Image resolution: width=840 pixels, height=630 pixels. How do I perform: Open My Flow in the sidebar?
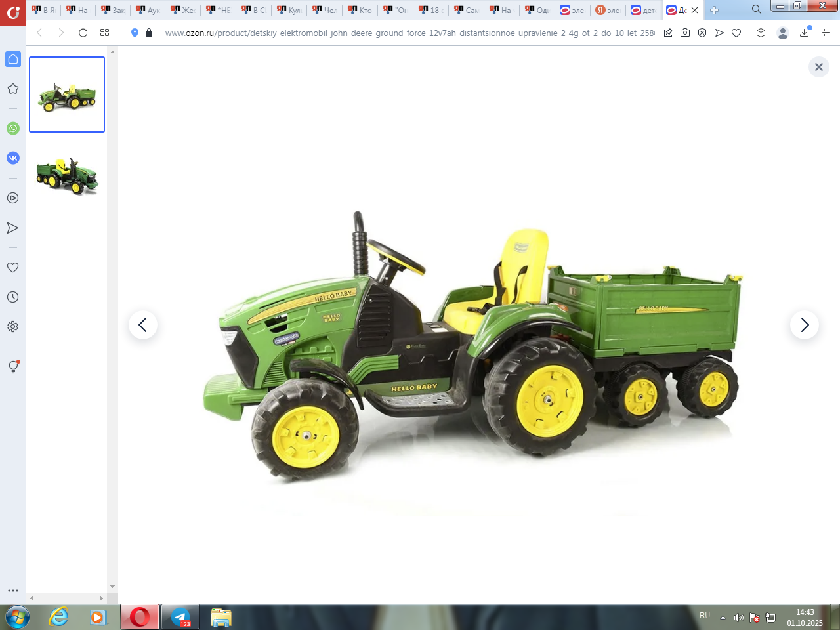point(13,228)
